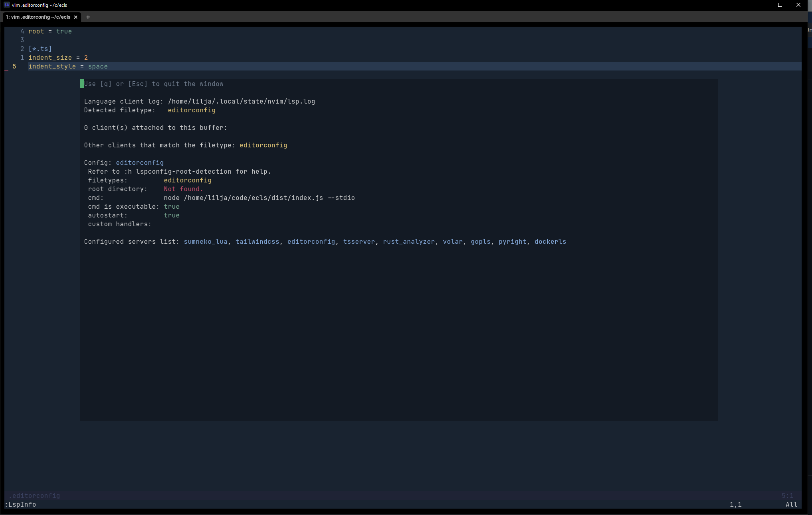Click 'rust_analyzer' in configured servers list
This screenshot has width=812, height=515.
pos(409,242)
